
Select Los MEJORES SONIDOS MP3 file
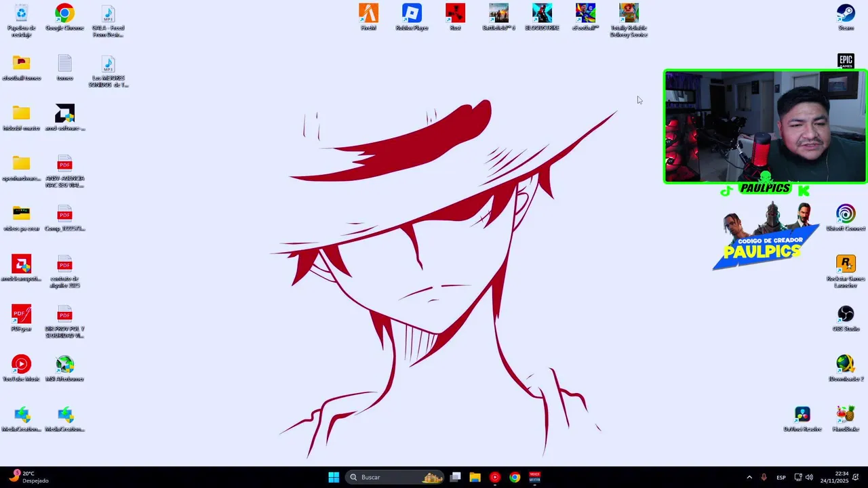point(108,71)
